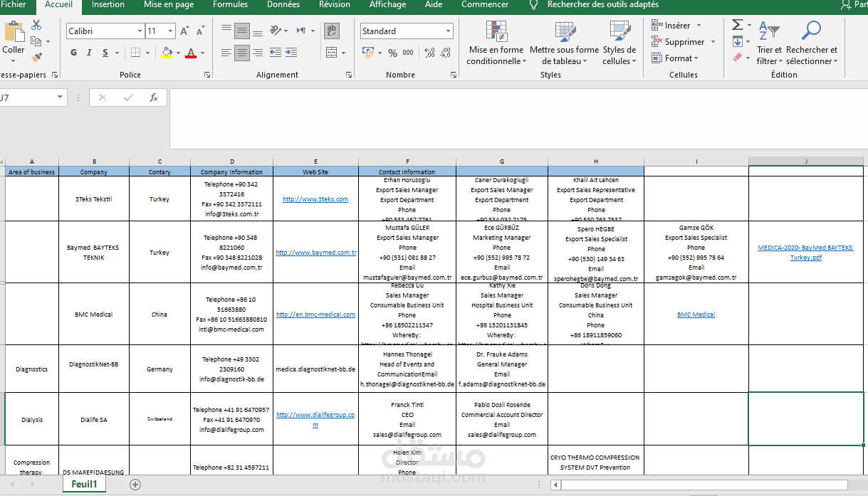Click the accounting currency format icon
This screenshot has width=868, height=496.
pos(368,53)
